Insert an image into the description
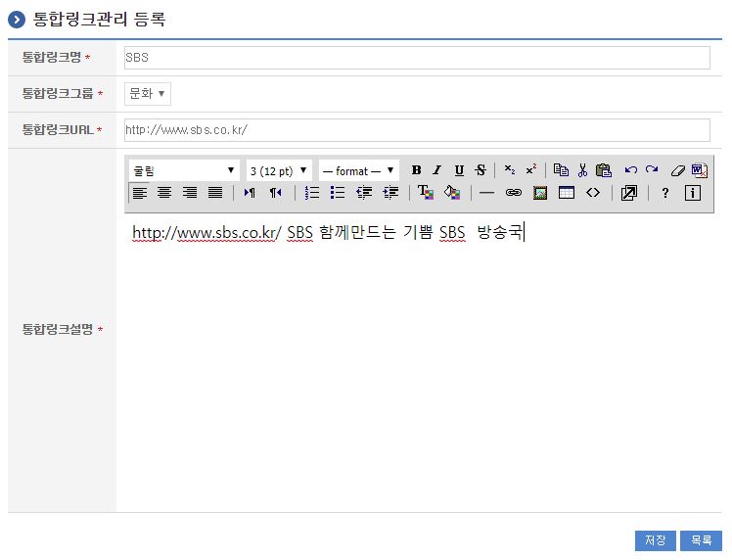732x560 pixels. click(x=539, y=193)
